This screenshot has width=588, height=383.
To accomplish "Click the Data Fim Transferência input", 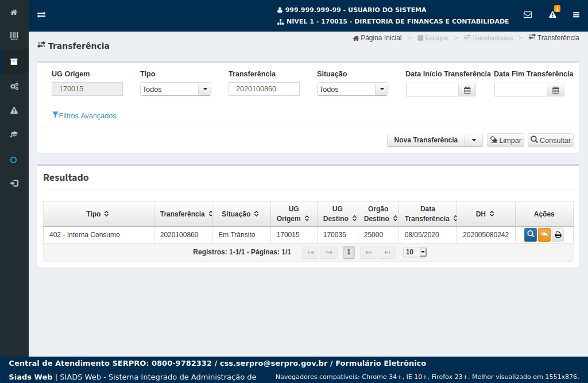I will tap(521, 90).
